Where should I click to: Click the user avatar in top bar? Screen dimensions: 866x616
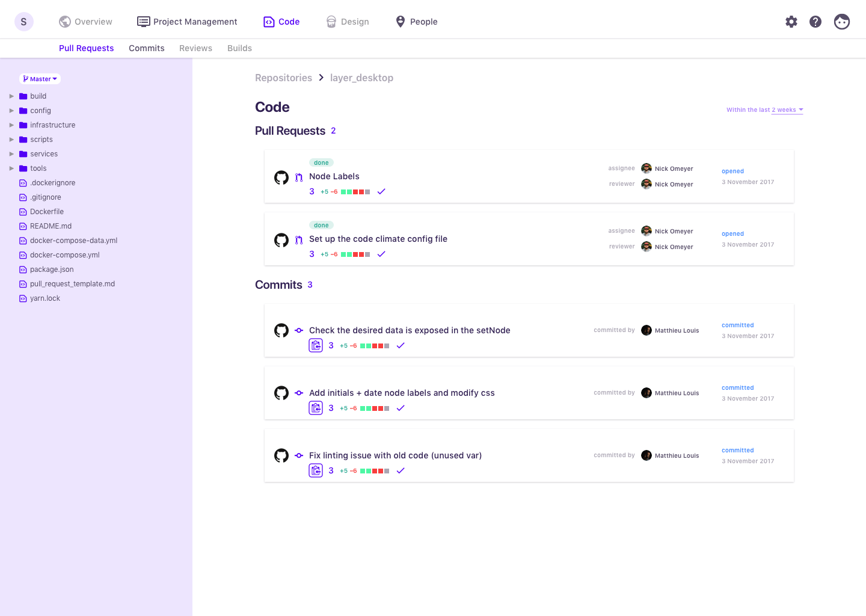coord(842,22)
